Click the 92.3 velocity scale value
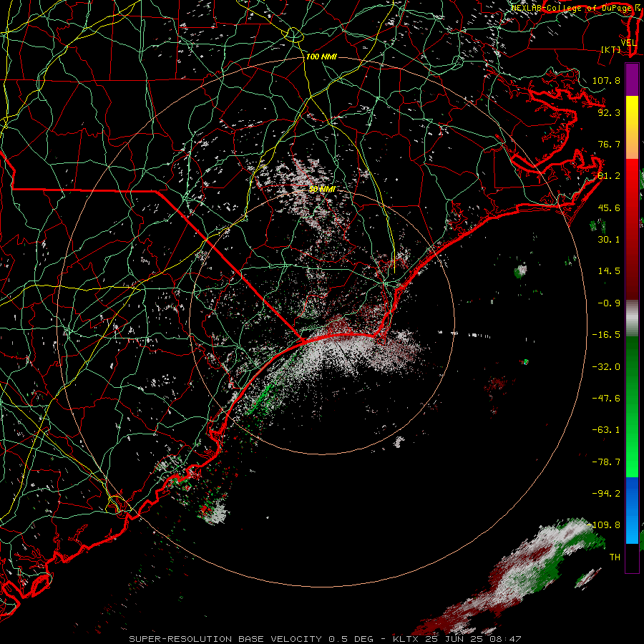Screen dimensions: 644x644 pyautogui.click(x=609, y=112)
